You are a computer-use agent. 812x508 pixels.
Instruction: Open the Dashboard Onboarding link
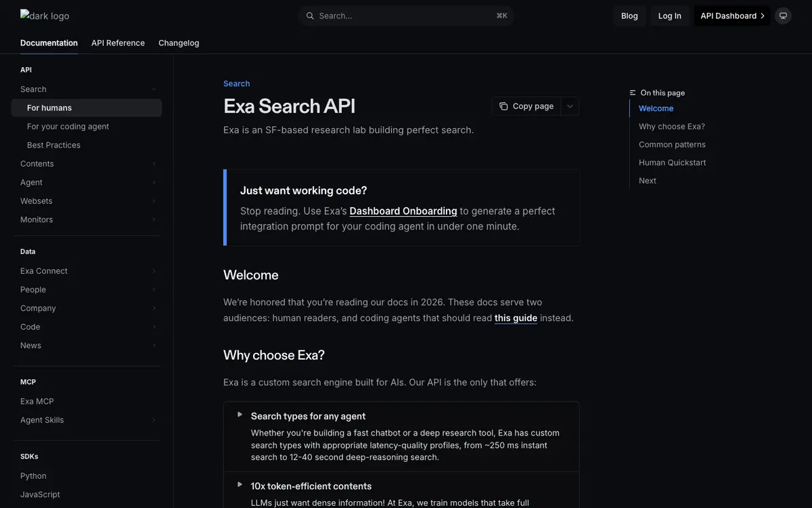pyautogui.click(x=403, y=211)
